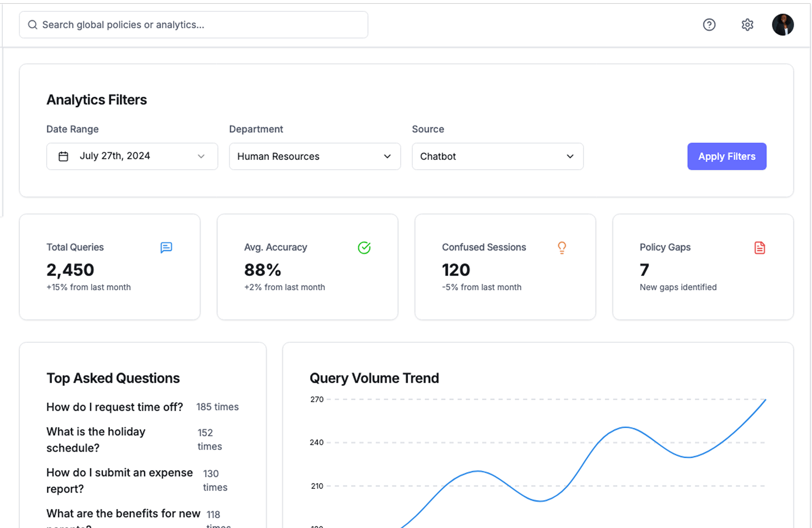Select the 'How do I submit an expense report?' item
Viewport: 812px width, 528px height.
pos(119,480)
